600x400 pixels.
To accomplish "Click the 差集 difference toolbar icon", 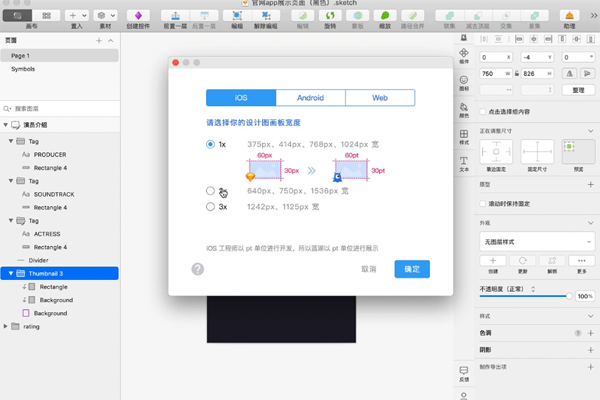I will pyautogui.click(x=535, y=16).
